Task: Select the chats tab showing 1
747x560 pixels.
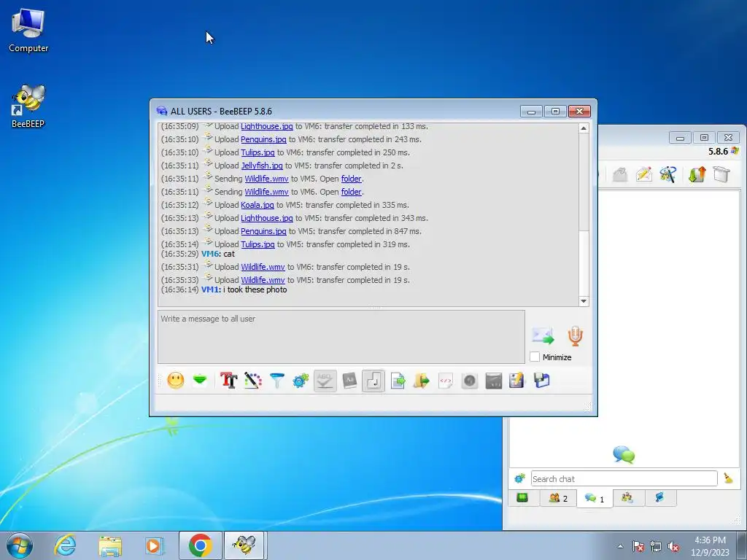Action: (595, 499)
